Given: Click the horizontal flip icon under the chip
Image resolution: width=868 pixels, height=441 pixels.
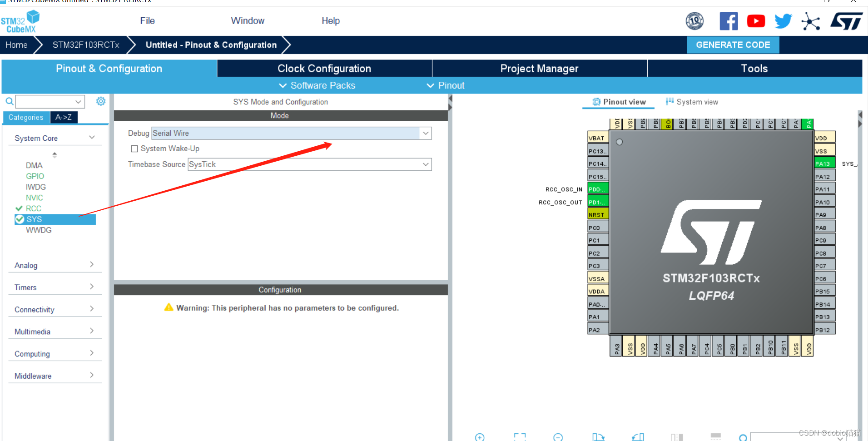Looking at the screenshot, I should click(677, 437).
